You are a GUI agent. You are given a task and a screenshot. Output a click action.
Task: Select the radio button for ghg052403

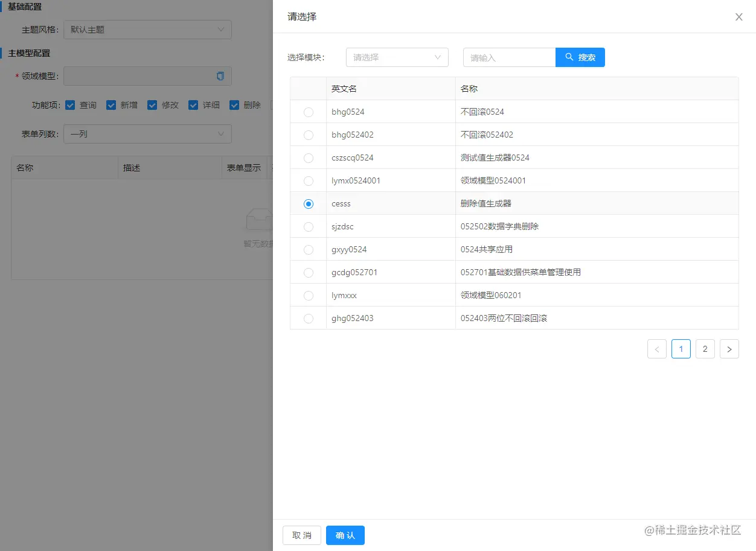point(309,318)
